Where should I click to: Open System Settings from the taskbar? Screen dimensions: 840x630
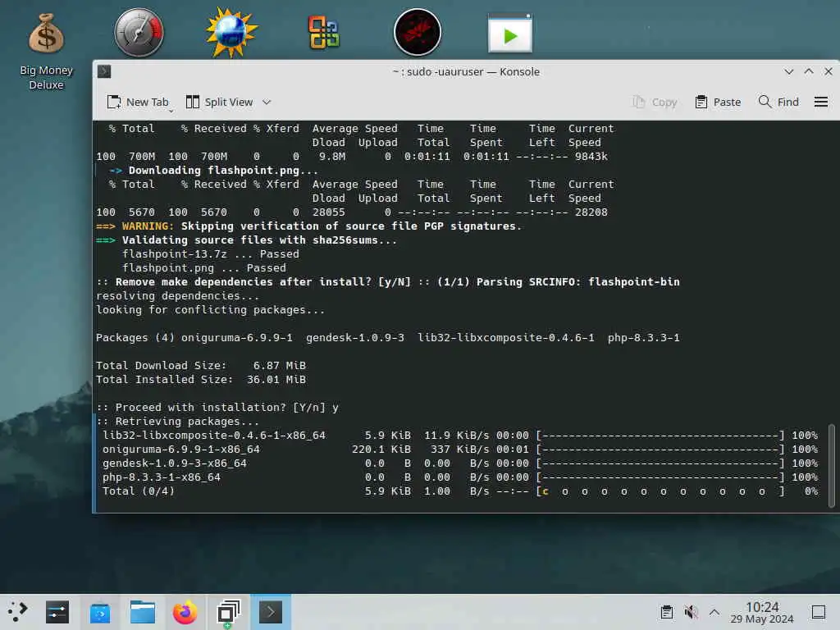57,612
